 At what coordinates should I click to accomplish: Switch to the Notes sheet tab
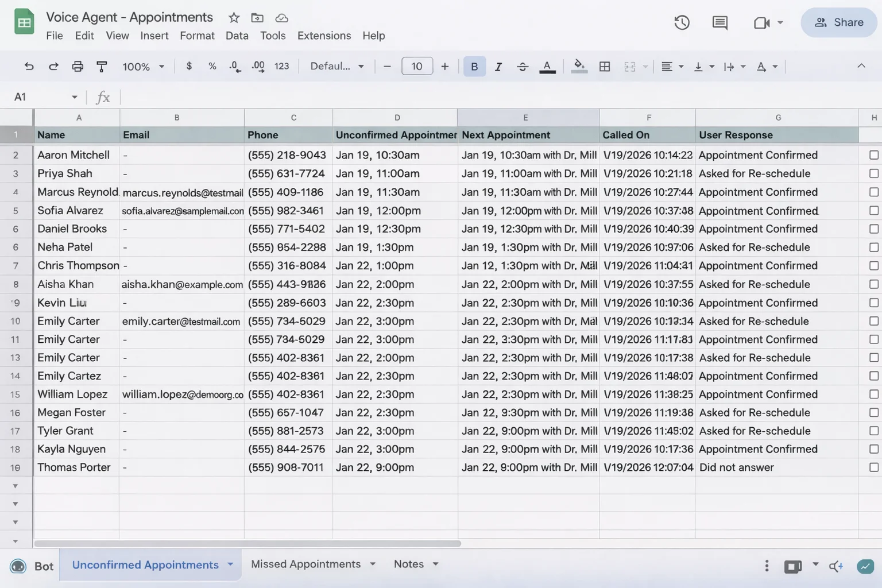click(x=409, y=564)
